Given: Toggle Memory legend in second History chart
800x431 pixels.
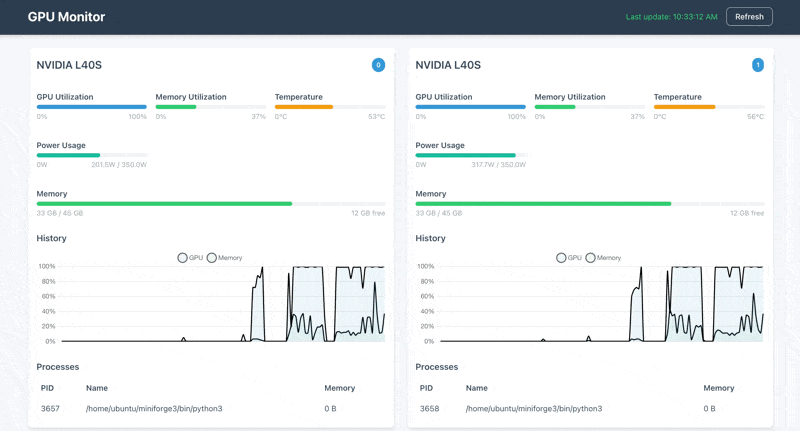Looking at the screenshot, I should pyautogui.click(x=603, y=258).
